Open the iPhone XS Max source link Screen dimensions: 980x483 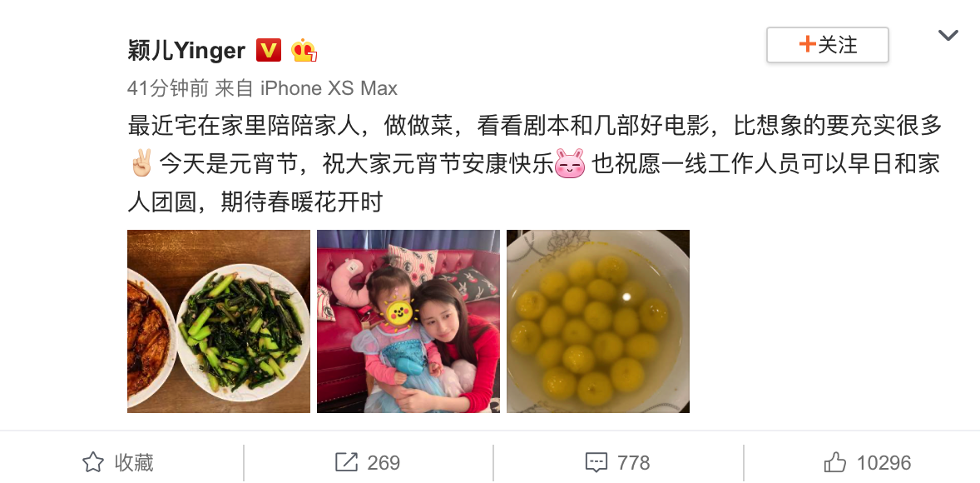[329, 88]
